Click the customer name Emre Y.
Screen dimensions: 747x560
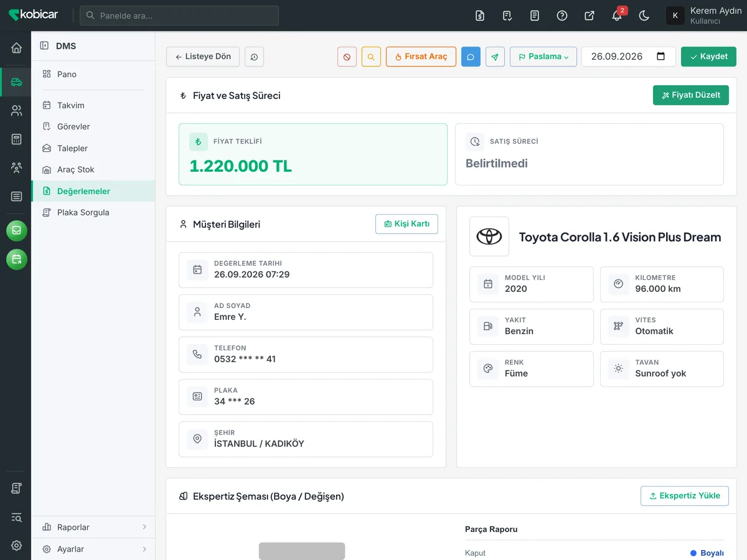(230, 317)
